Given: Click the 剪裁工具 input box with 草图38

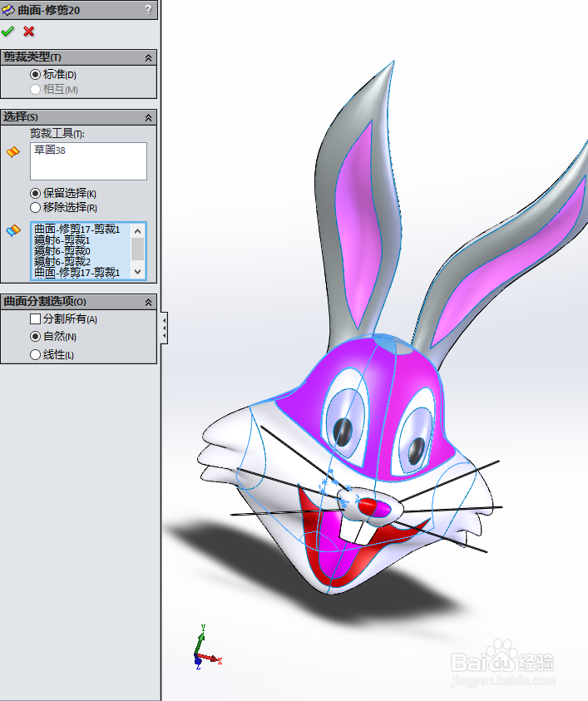Looking at the screenshot, I should (x=88, y=161).
